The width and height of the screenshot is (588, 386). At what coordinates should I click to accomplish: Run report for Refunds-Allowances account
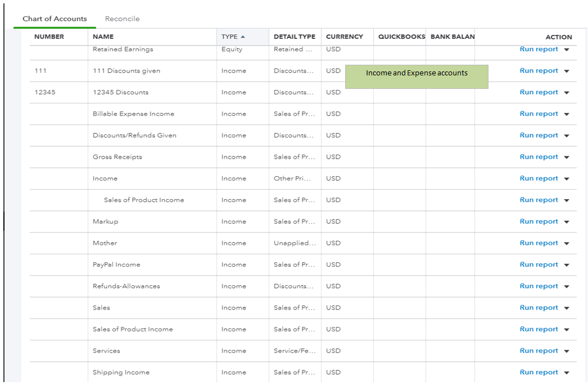click(x=539, y=286)
